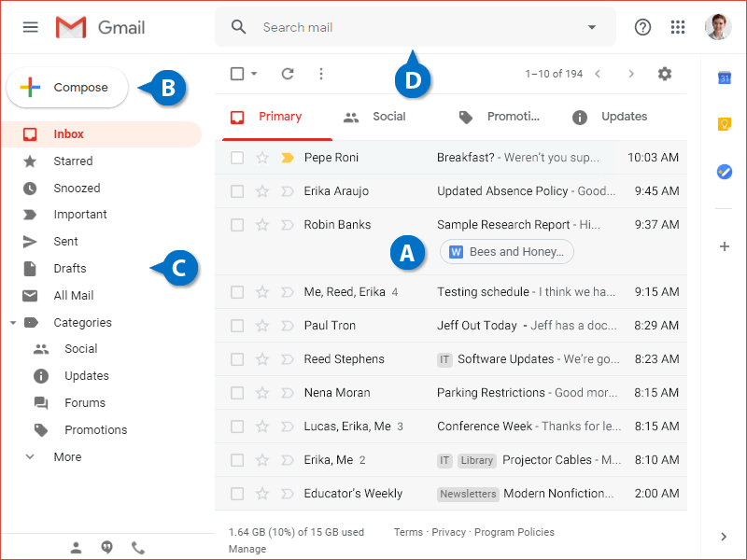Image resolution: width=747 pixels, height=560 pixels.
Task: Star the Erika Araujo email
Action: point(262,191)
